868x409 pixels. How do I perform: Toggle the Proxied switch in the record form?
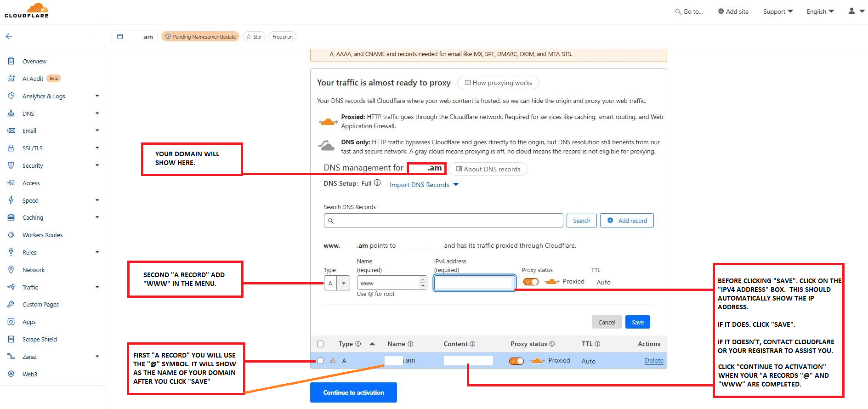point(531,282)
